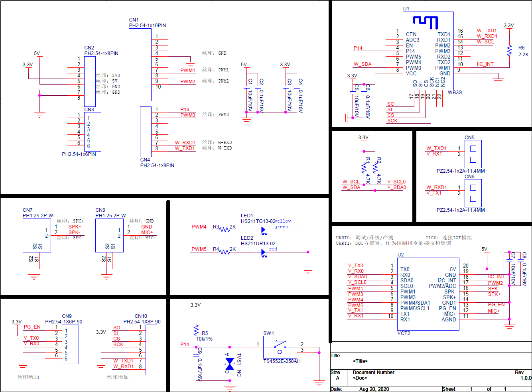Select the TVS1 diode symbol
Viewport: 532px width, 392px height.
[229, 363]
